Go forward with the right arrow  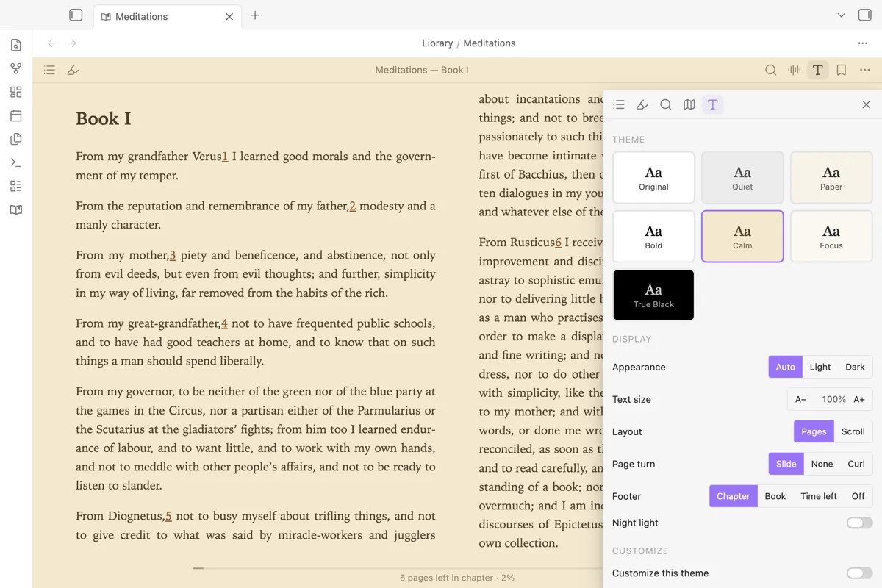pos(72,43)
